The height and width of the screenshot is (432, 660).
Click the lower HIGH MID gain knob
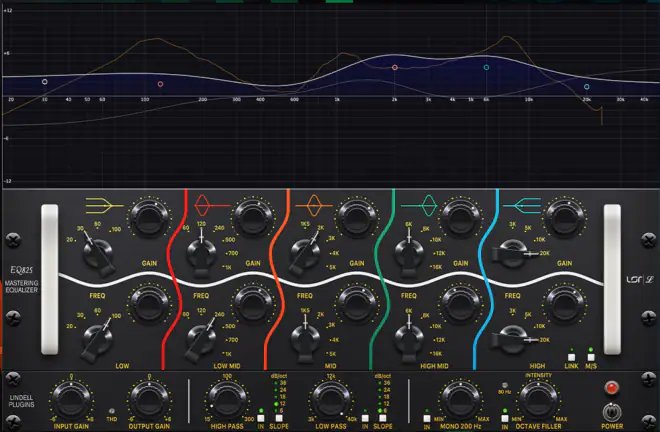tap(460, 304)
